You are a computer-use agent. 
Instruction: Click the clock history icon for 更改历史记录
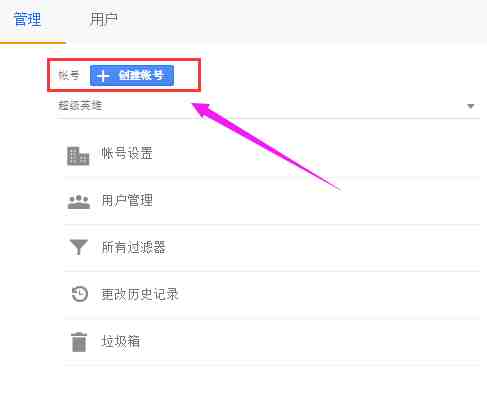coord(80,294)
